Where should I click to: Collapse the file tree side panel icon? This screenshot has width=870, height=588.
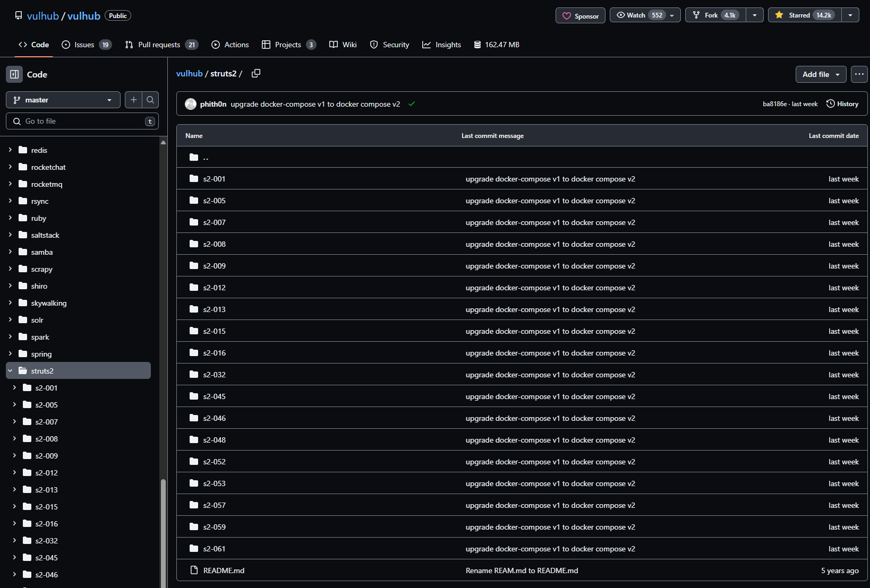[14, 74]
